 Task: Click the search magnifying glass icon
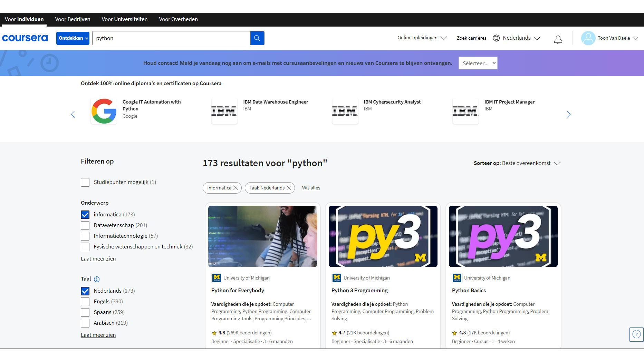(x=257, y=38)
